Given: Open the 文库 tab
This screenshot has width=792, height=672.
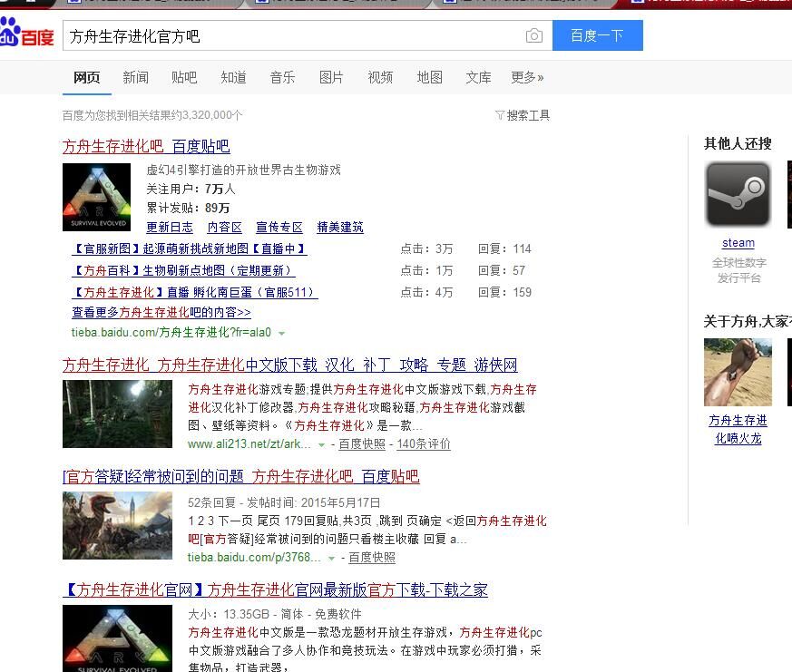Looking at the screenshot, I should (478, 77).
